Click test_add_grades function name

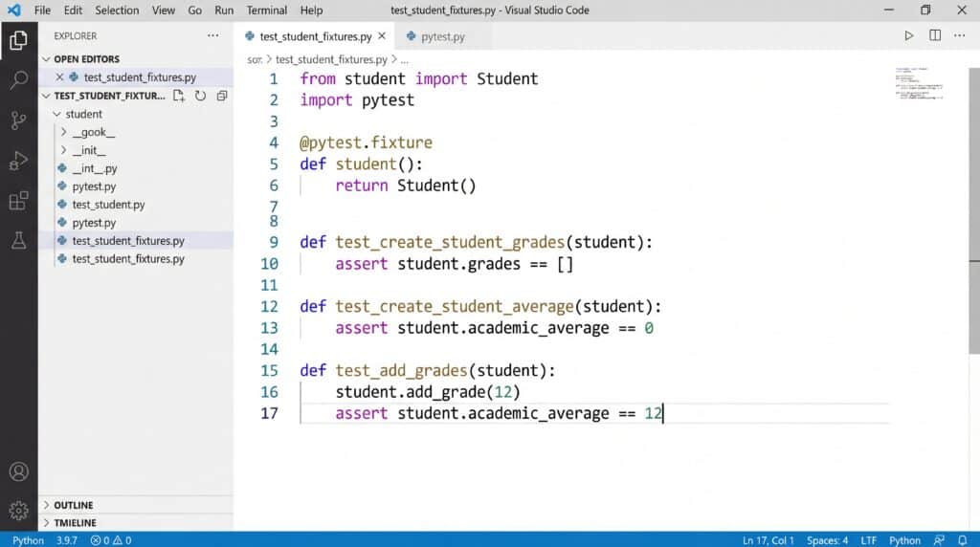point(401,370)
